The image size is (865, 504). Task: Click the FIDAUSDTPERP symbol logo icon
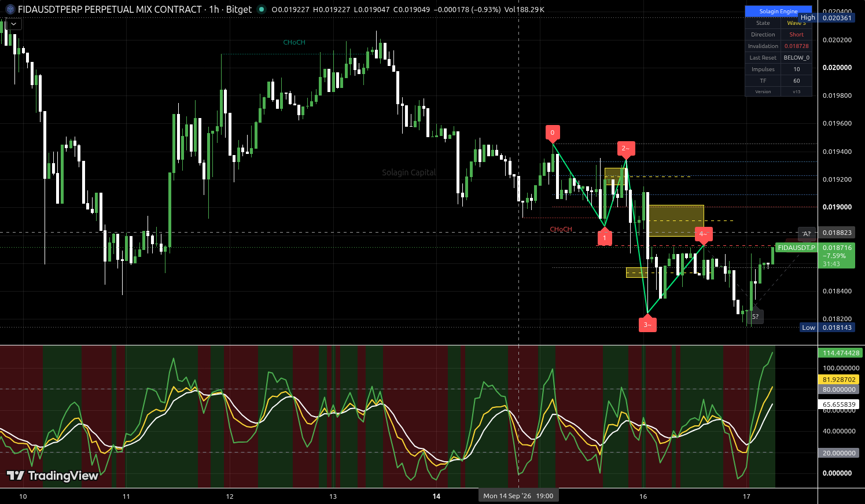coord(10,9)
